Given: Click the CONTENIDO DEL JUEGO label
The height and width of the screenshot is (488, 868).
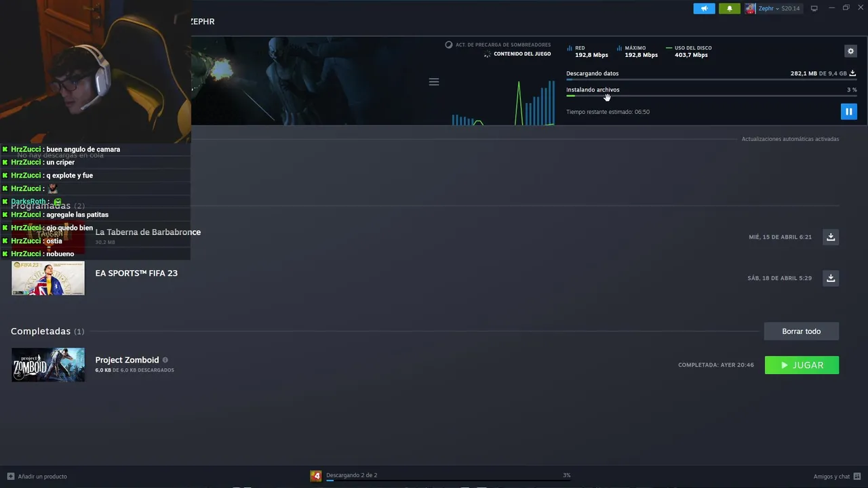Looking at the screenshot, I should click(522, 54).
